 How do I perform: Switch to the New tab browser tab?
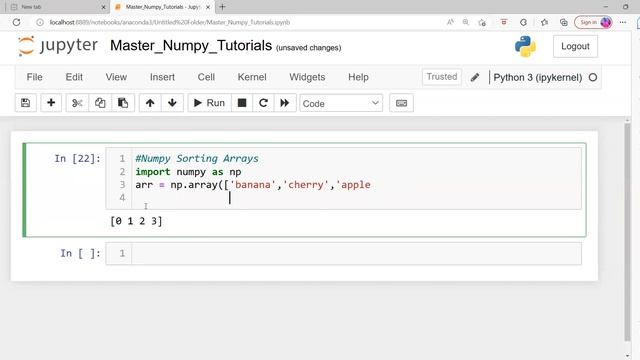[57, 7]
